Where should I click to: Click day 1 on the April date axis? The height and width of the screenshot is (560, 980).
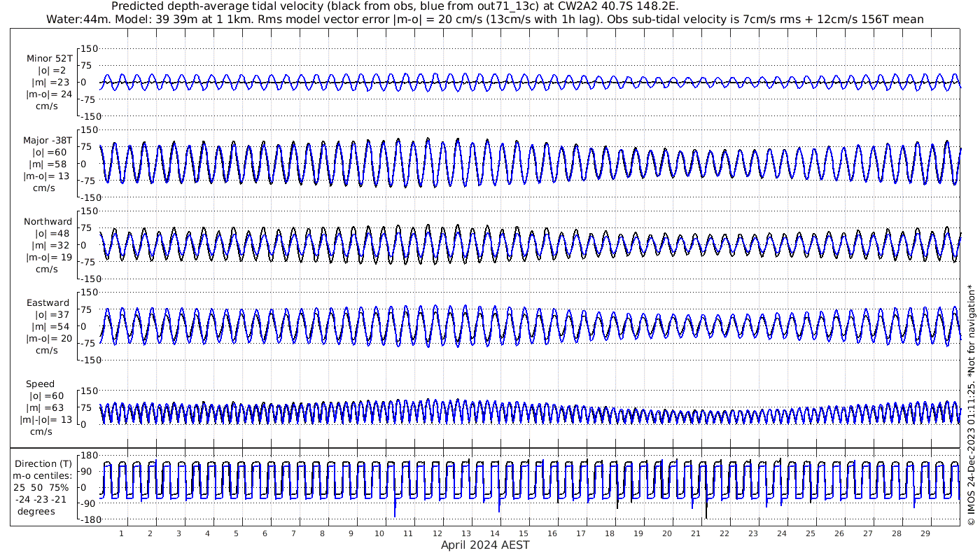121,533
